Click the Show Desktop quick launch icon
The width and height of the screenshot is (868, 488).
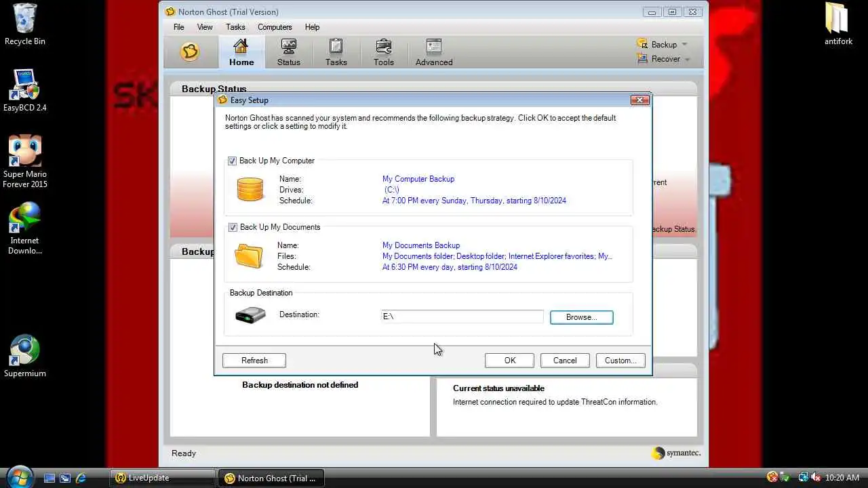tap(50, 478)
